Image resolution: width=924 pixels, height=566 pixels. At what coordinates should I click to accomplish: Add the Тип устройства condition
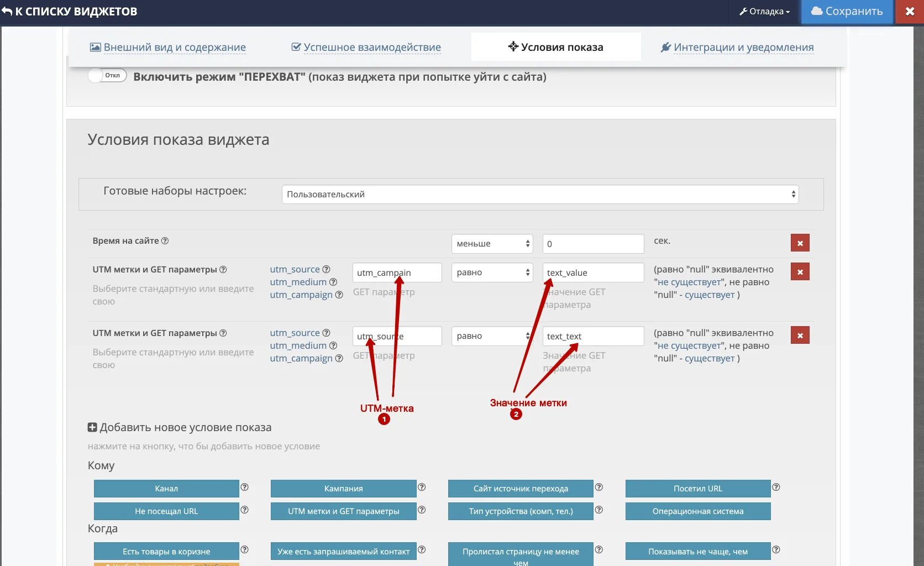pyautogui.click(x=521, y=511)
